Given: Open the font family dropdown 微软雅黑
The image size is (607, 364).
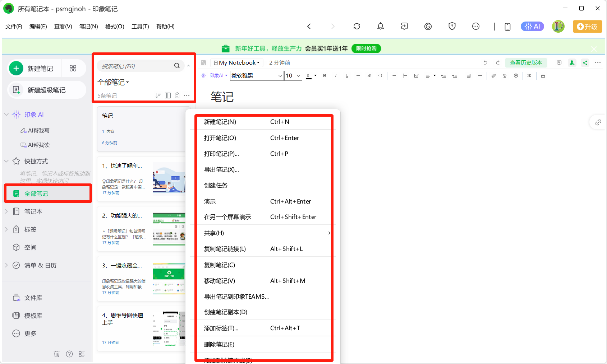Looking at the screenshot, I should tap(257, 76).
